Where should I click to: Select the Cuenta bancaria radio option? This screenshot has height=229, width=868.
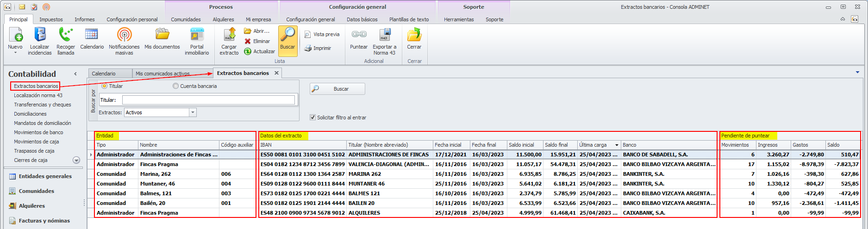pyautogui.click(x=175, y=86)
